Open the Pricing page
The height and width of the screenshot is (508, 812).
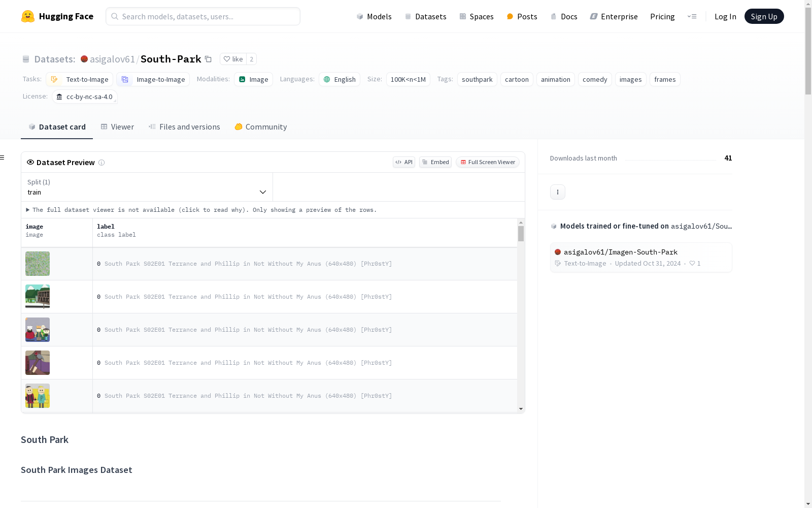pyautogui.click(x=662, y=16)
